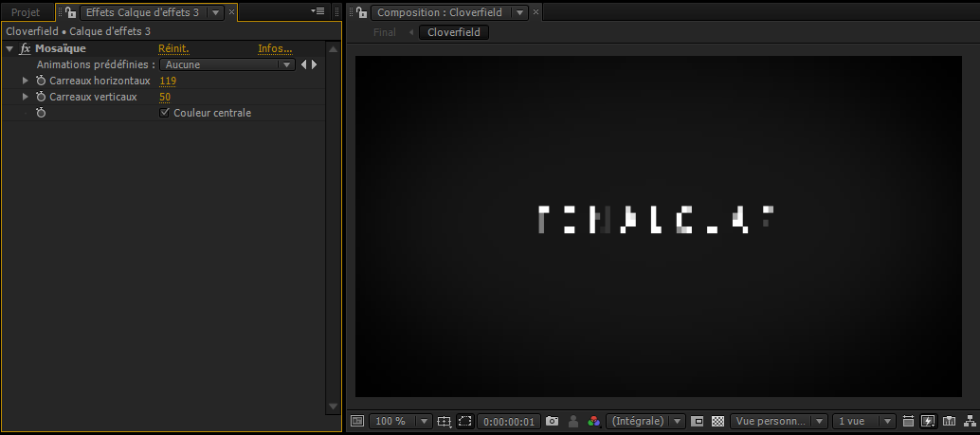Click the Carreaux verticaux value 50

coord(165,97)
